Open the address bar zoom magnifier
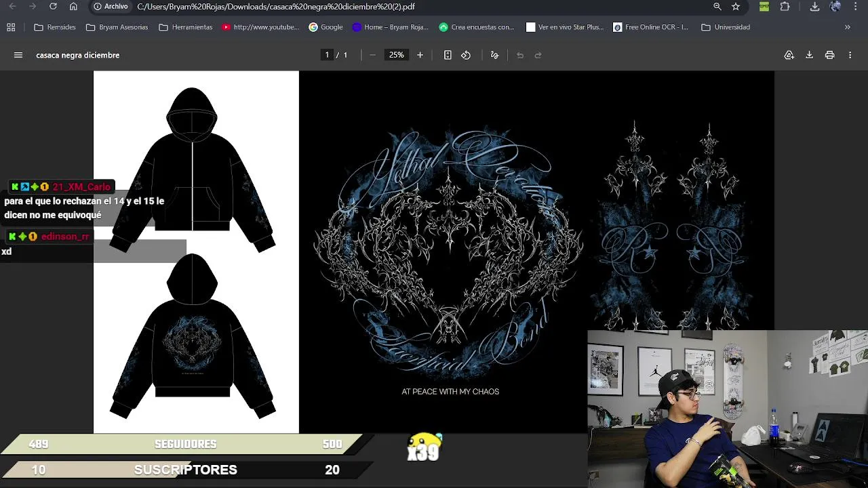 point(717,6)
